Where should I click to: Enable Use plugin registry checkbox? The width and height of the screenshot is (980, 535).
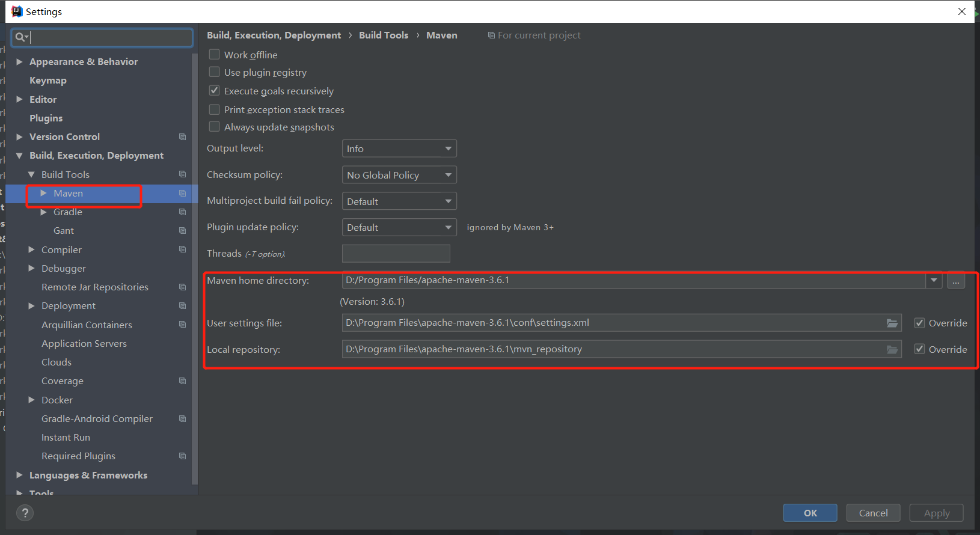pyautogui.click(x=214, y=72)
